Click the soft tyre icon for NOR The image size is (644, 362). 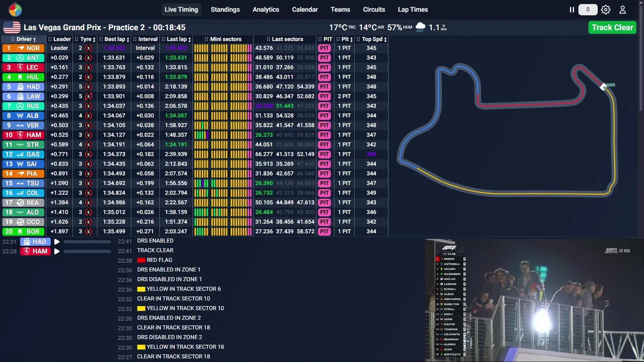89,48
